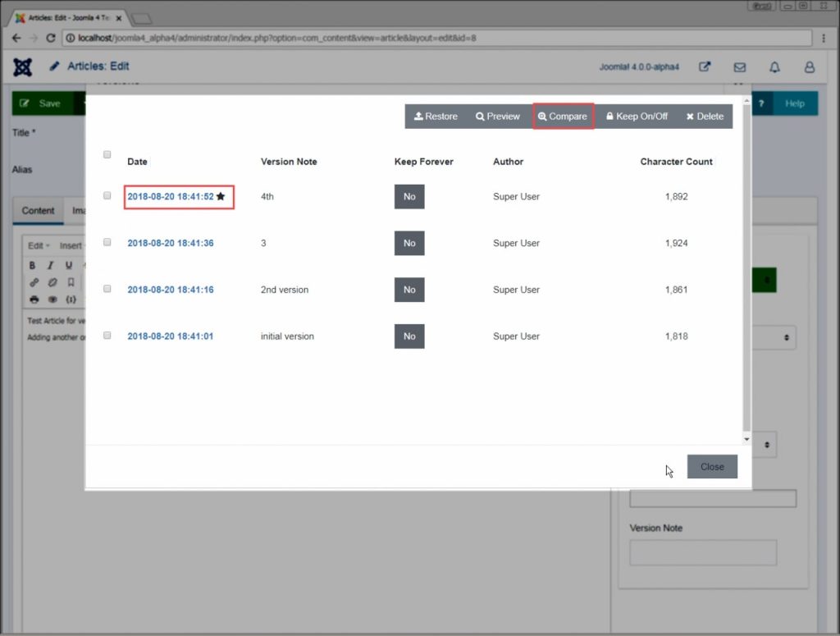Click the pencil icon beside Articles: Edit
Viewport: 840px width, 636px height.
(x=54, y=66)
